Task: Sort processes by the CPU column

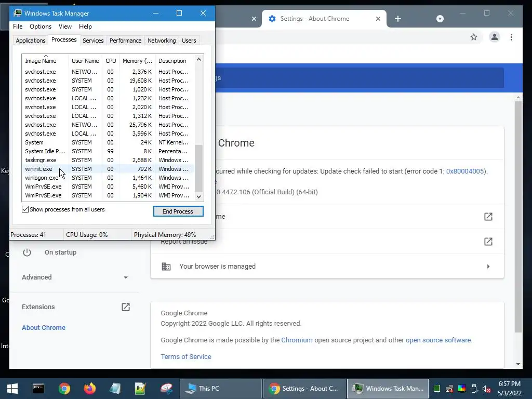Action: [x=111, y=61]
